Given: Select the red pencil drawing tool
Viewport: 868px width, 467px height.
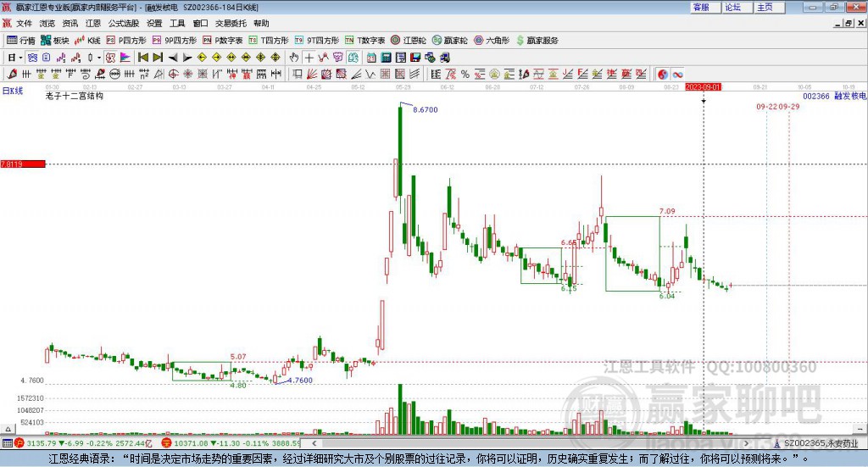Looking at the screenshot, I should coord(12,74).
